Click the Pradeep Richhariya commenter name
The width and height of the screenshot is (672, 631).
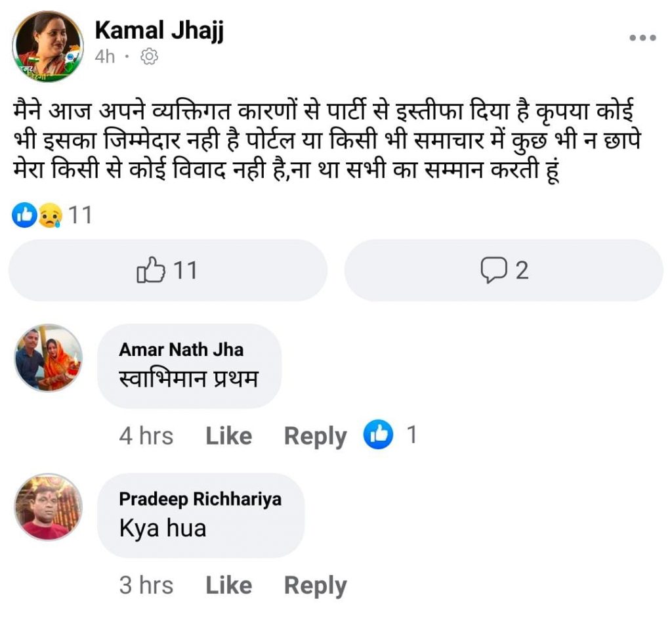tap(200, 499)
